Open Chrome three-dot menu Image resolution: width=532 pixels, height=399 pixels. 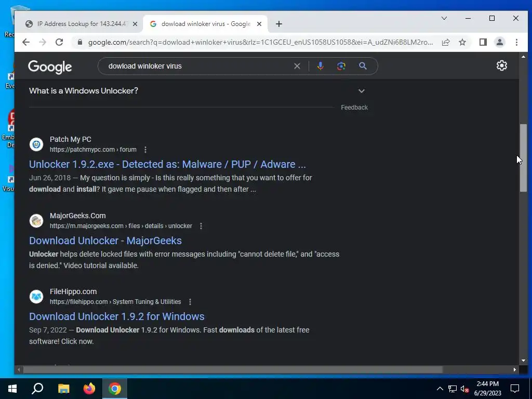pos(516,42)
